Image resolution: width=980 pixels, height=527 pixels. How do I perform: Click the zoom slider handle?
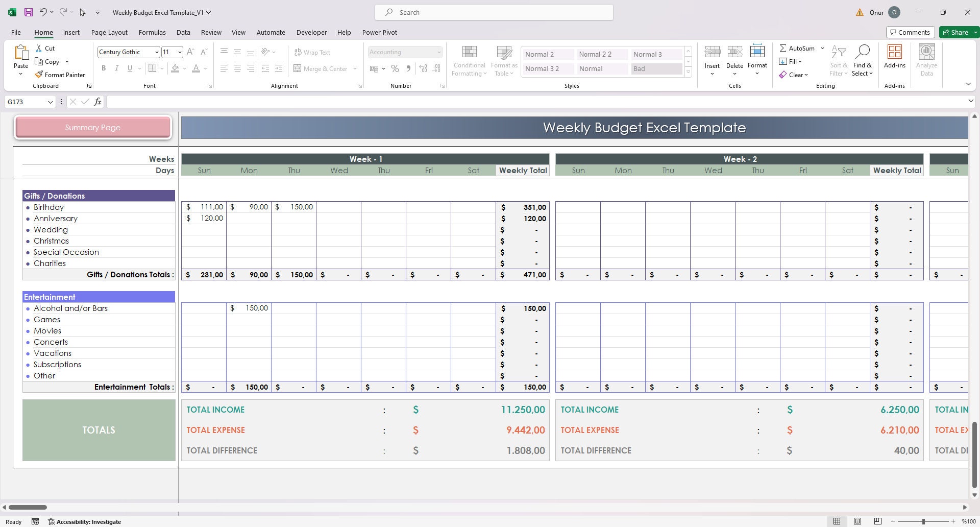point(923,521)
